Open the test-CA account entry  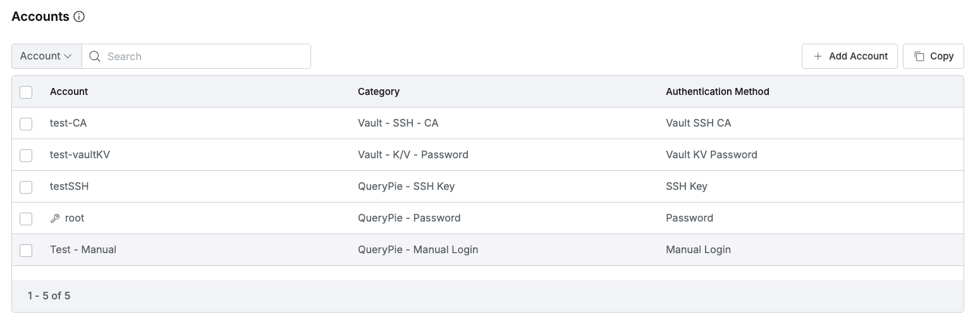tap(68, 123)
